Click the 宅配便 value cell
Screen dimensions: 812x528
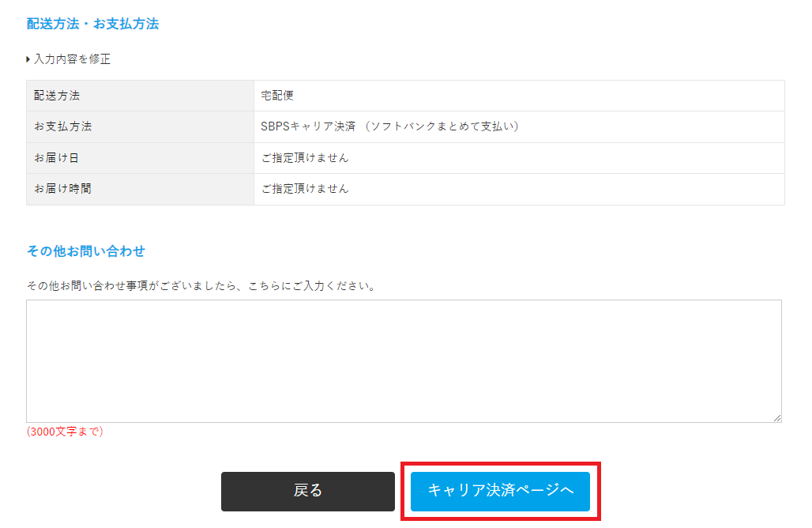coord(277,96)
